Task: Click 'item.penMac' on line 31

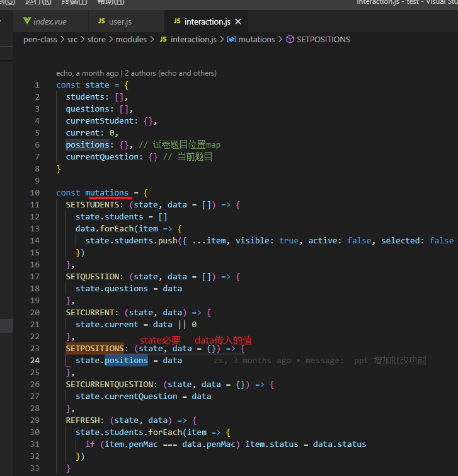Action: point(131,444)
